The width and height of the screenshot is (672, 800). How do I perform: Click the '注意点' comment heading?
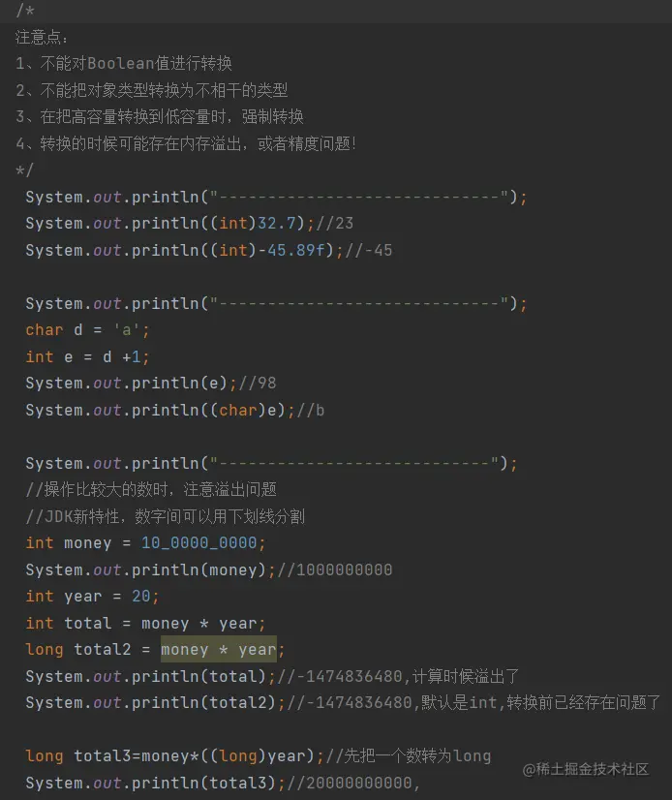click(x=43, y=37)
